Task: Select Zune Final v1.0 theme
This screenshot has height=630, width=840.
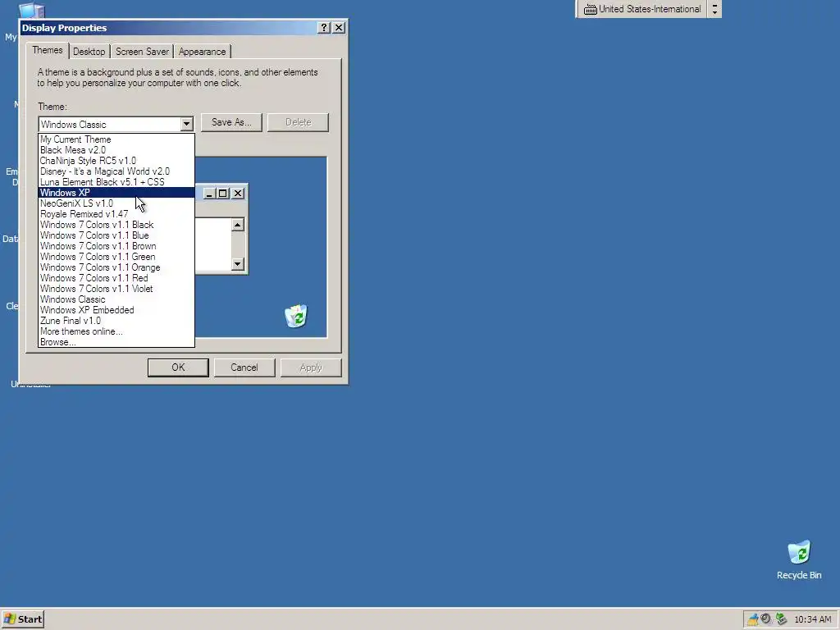Action: click(116, 321)
